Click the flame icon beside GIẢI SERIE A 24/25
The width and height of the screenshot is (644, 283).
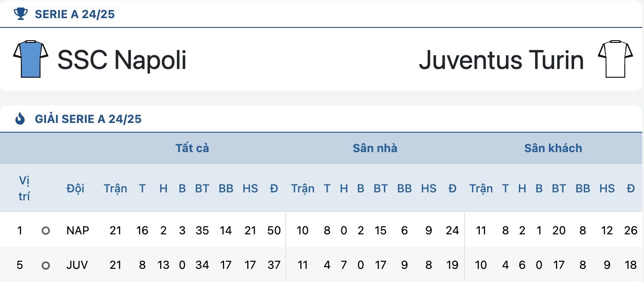pos(20,119)
